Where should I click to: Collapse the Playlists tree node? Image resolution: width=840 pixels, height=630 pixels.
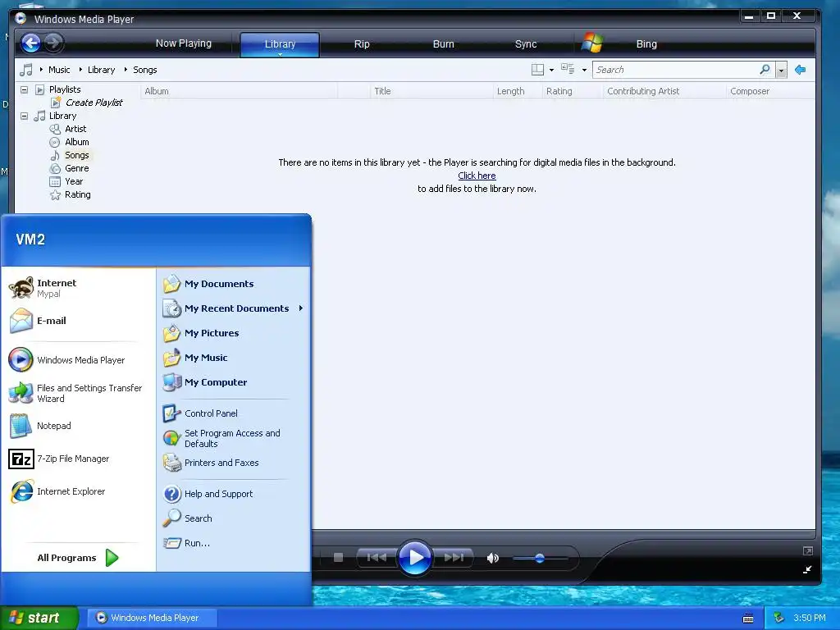click(x=24, y=89)
